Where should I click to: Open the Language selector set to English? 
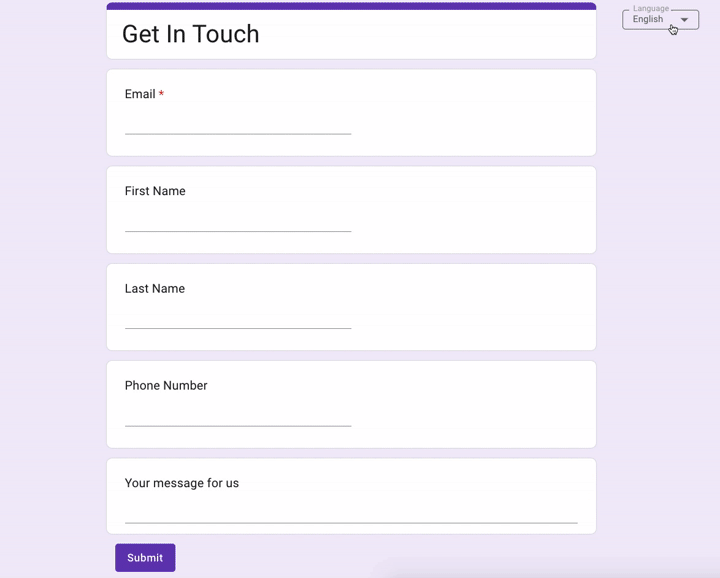(x=660, y=20)
